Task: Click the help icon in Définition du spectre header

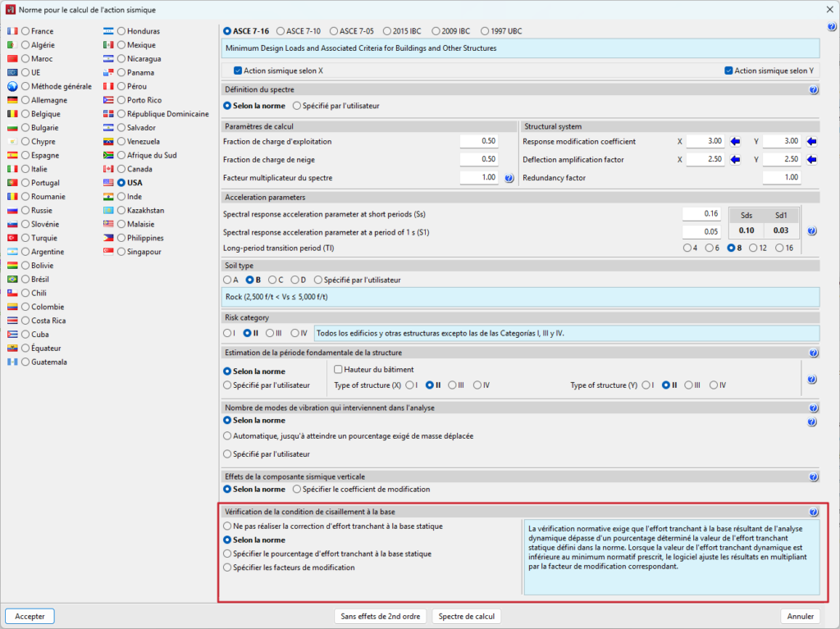Action: pyautogui.click(x=813, y=89)
